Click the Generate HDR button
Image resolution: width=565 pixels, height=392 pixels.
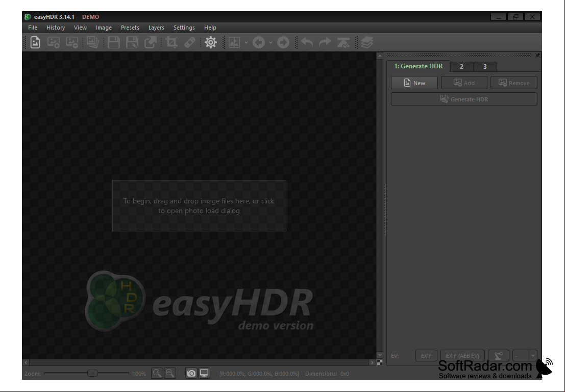[x=464, y=99]
